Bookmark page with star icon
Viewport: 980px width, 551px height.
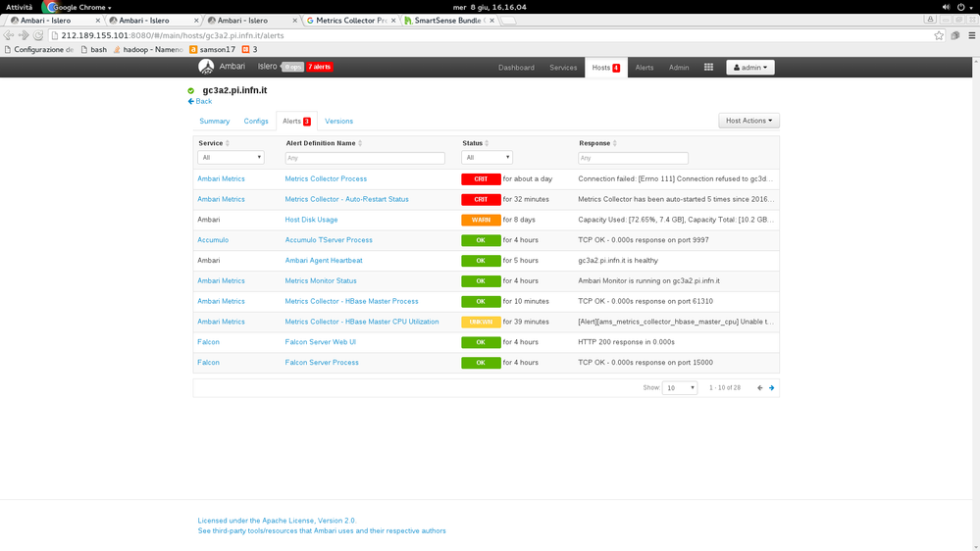click(x=939, y=35)
